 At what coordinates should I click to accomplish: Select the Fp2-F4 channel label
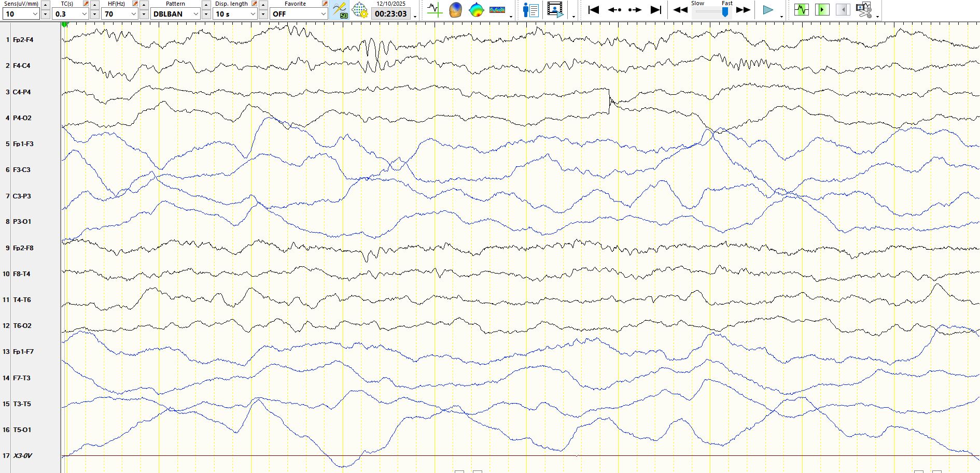tap(23, 40)
